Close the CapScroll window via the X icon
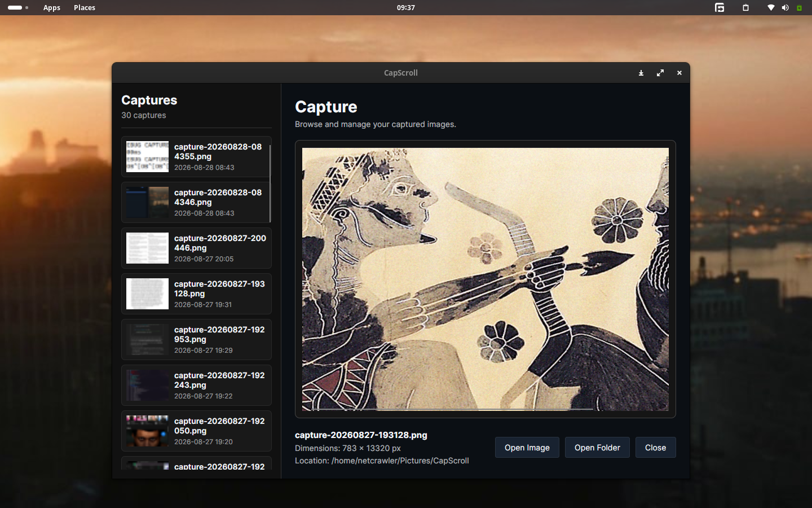The image size is (812, 508). pos(679,73)
